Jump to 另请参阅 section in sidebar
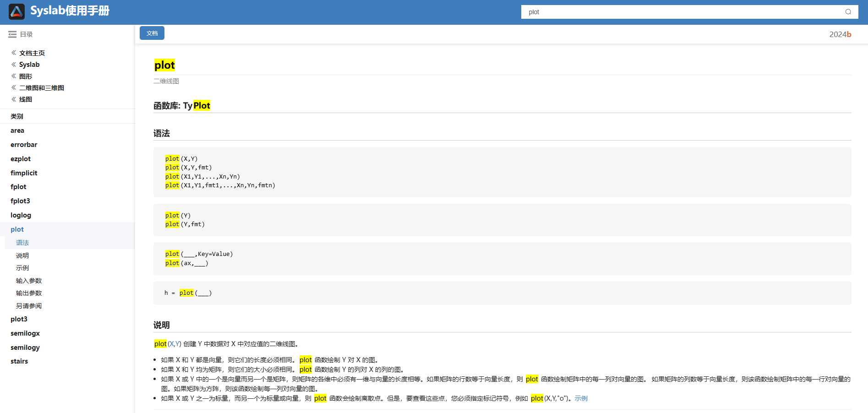 pos(29,306)
